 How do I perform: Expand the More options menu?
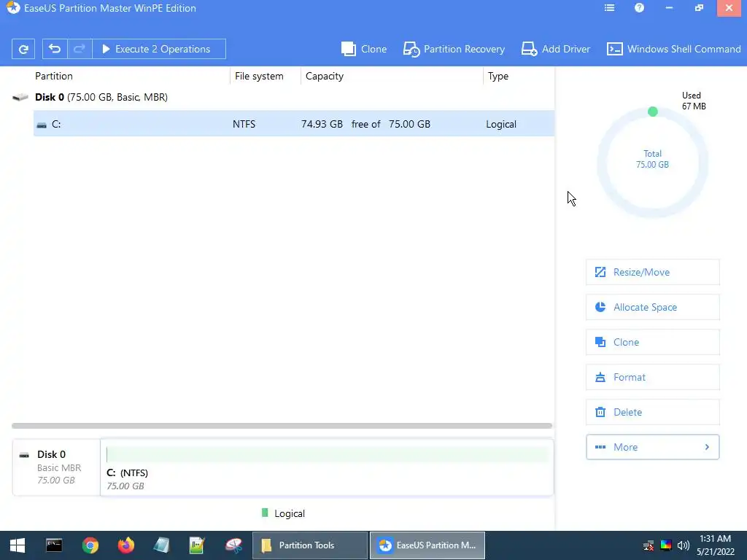653,447
